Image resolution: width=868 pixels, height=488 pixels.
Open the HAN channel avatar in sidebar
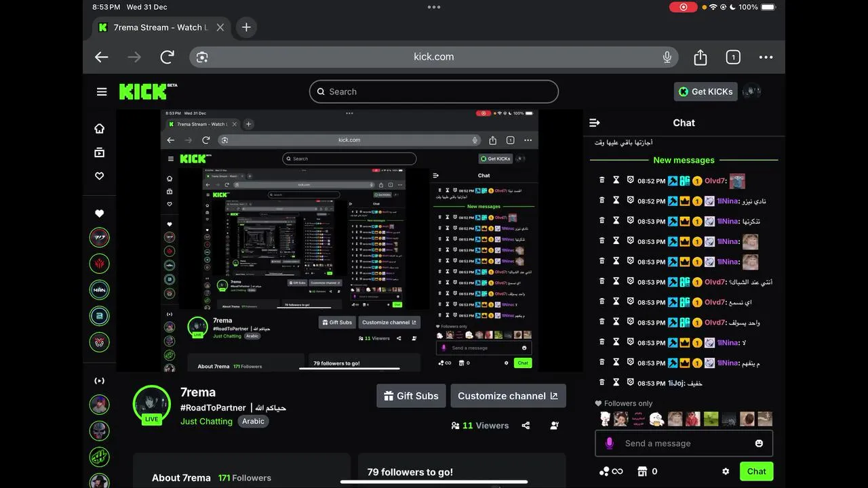click(100, 290)
